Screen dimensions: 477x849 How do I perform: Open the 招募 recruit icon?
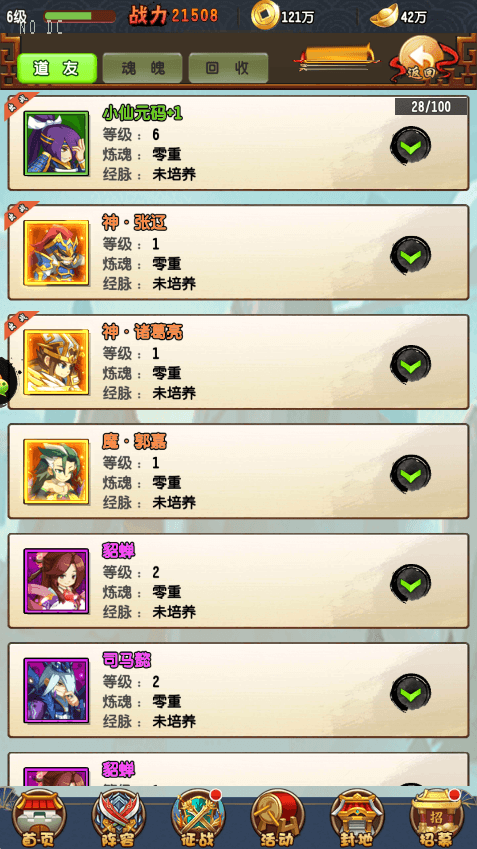point(437,818)
